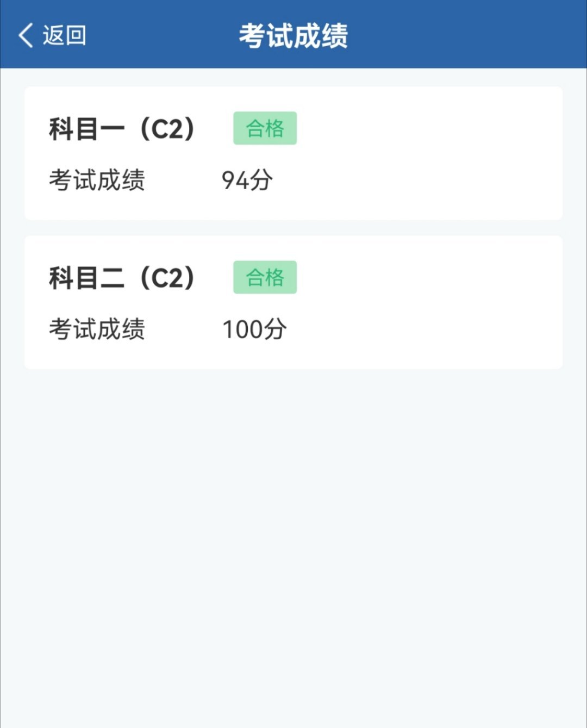Select 考试成绩 label in 科目一 card

97,180
